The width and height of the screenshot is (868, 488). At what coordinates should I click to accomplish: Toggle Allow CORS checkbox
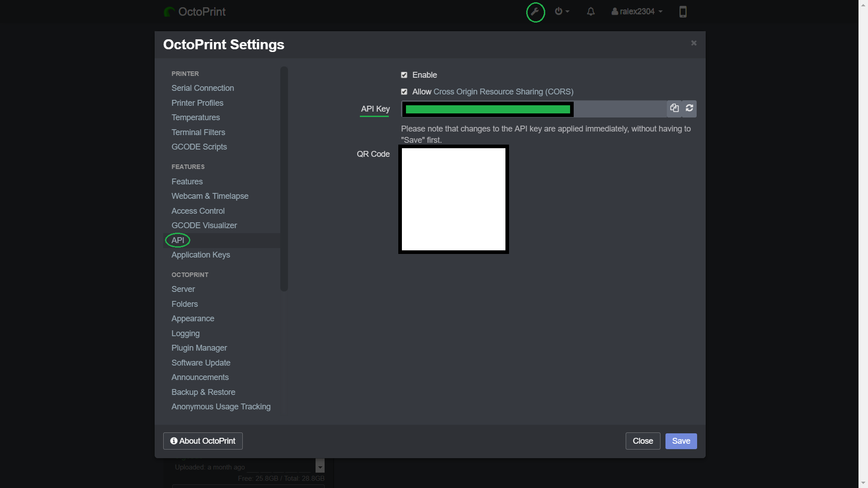tap(404, 92)
